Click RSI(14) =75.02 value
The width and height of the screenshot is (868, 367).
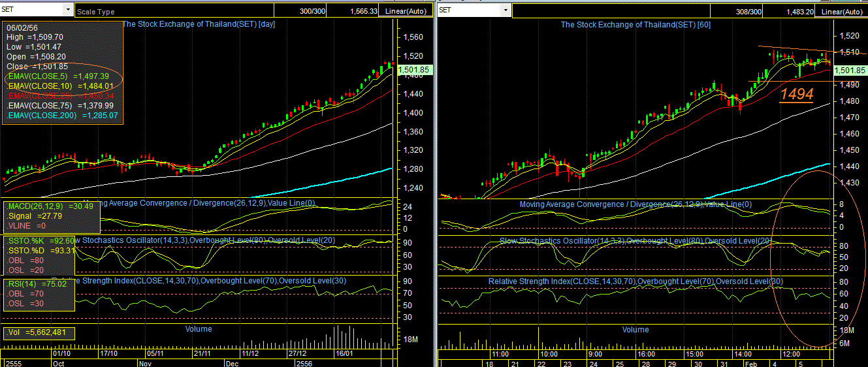tap(38, 284)
